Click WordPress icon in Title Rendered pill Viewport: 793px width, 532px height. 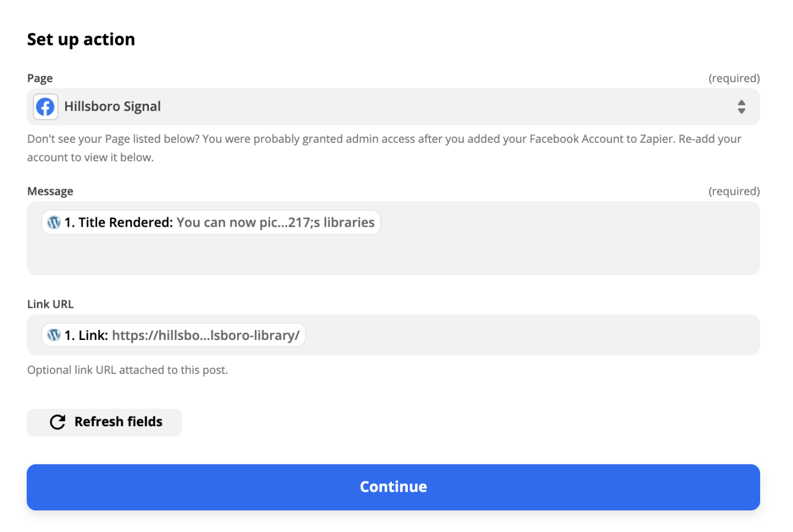54,223
